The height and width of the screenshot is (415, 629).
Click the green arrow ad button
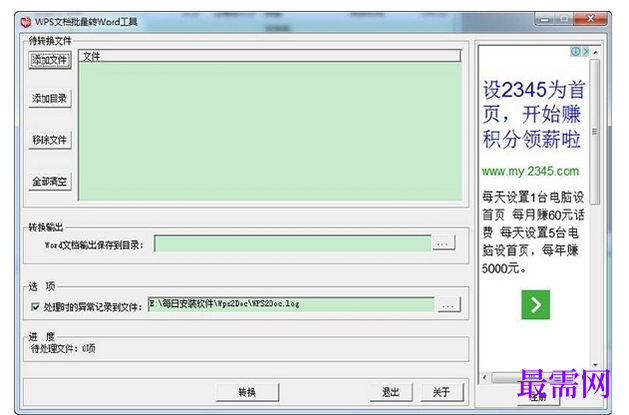tap(536, 305)
